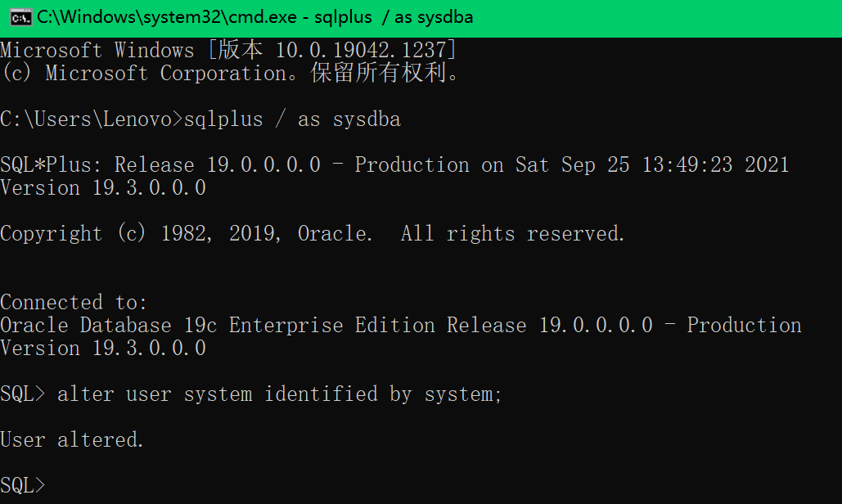Click the "User altered." result message
Viewport: 842px width, 504px height.
[72, 440]
